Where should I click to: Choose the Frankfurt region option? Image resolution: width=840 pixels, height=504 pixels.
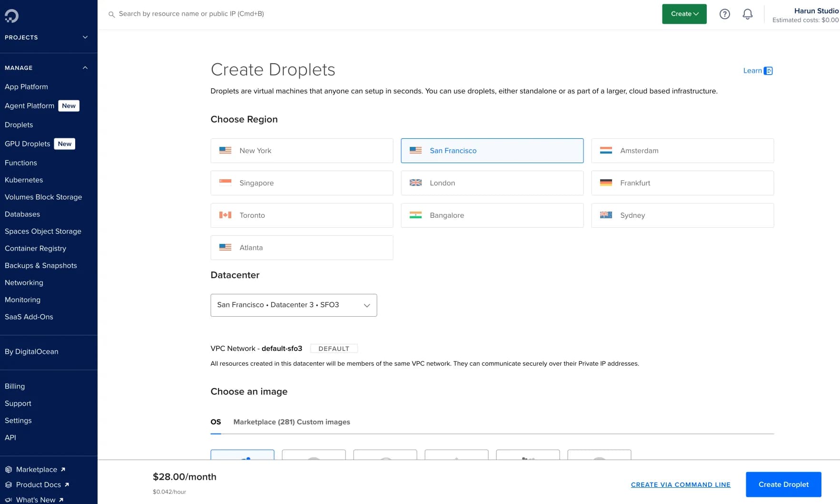(682, 183)
